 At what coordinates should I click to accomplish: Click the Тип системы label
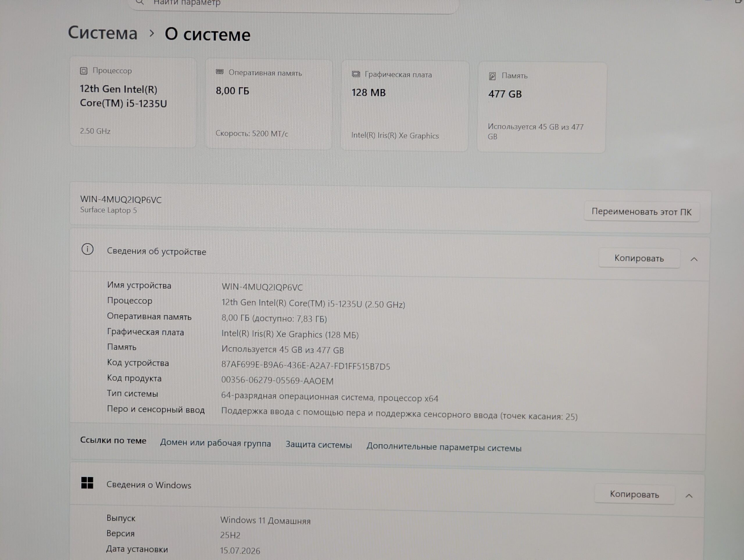pyautogui.click(x=133, y=394)
